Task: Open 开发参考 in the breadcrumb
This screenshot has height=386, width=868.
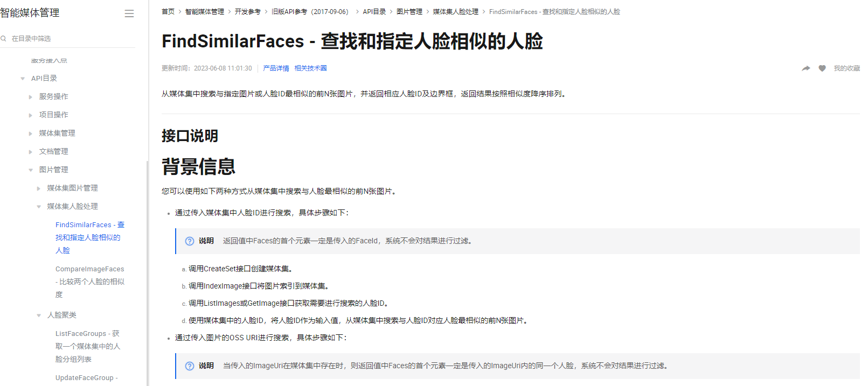Action: pyautogui.click(x=248, y=12)
